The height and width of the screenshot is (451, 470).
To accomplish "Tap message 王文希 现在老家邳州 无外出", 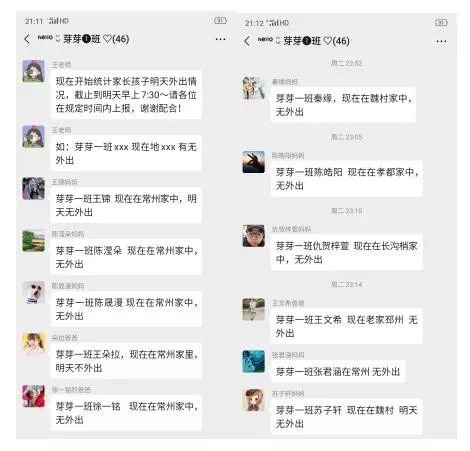I will click(x=347, y=326).
